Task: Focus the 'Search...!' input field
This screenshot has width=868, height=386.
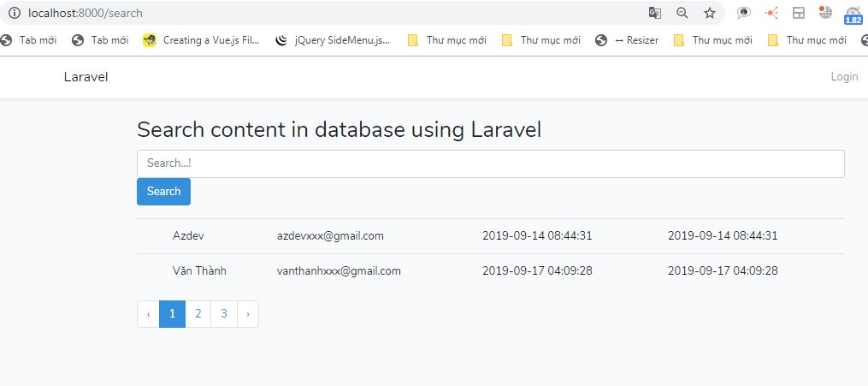Action: (491, 164)
